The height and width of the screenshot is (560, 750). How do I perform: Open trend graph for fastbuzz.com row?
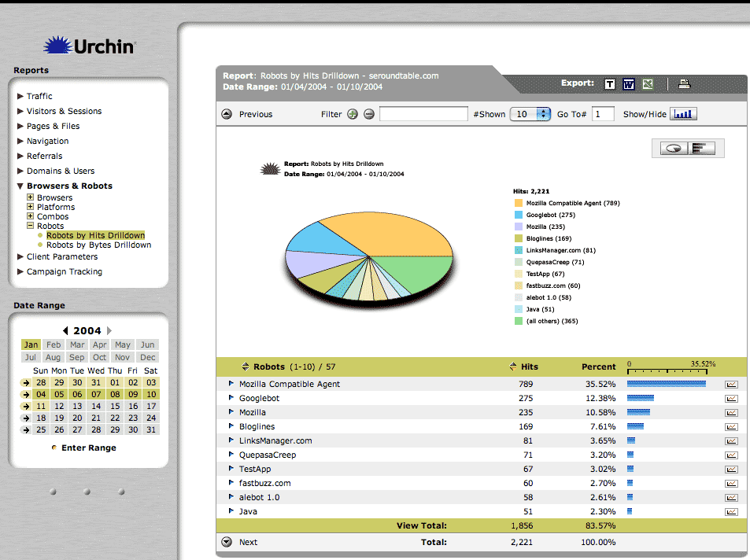731,484
